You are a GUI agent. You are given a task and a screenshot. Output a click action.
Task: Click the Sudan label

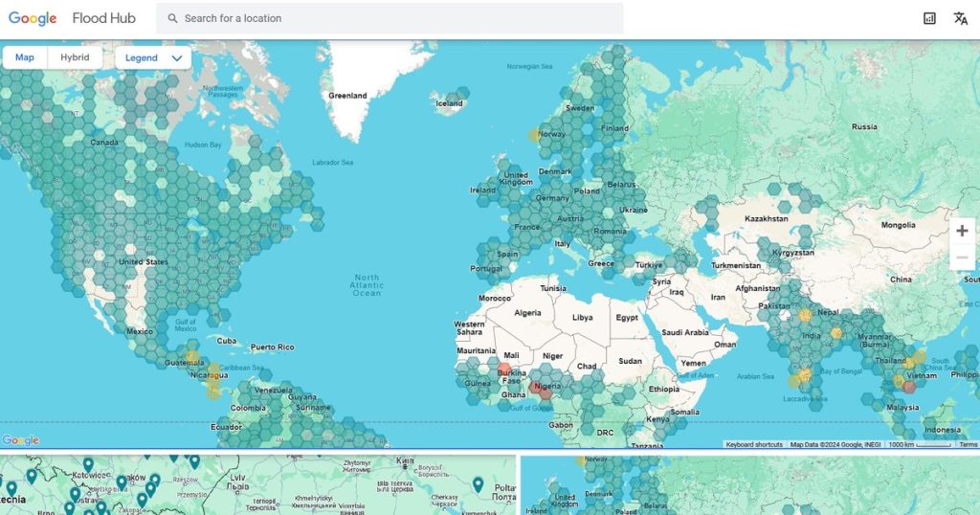coord(630,361)
